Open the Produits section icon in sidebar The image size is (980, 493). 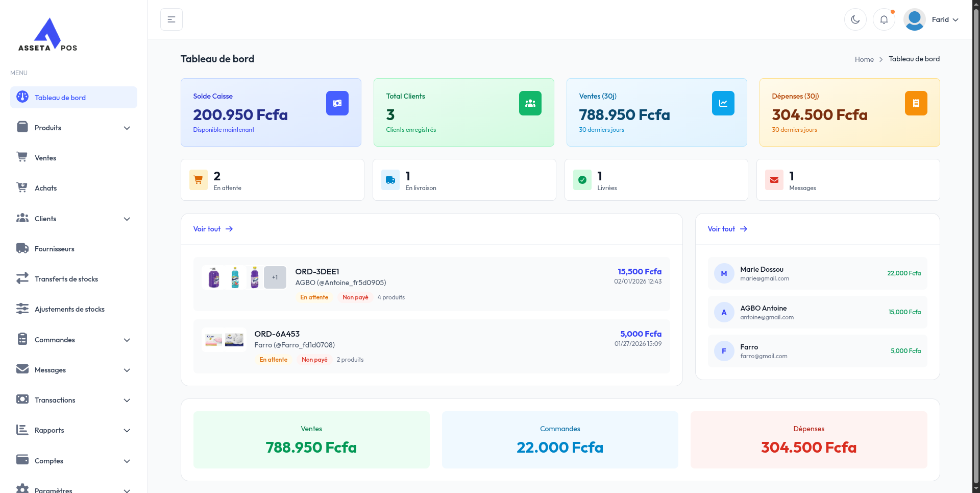click(22, 127)
